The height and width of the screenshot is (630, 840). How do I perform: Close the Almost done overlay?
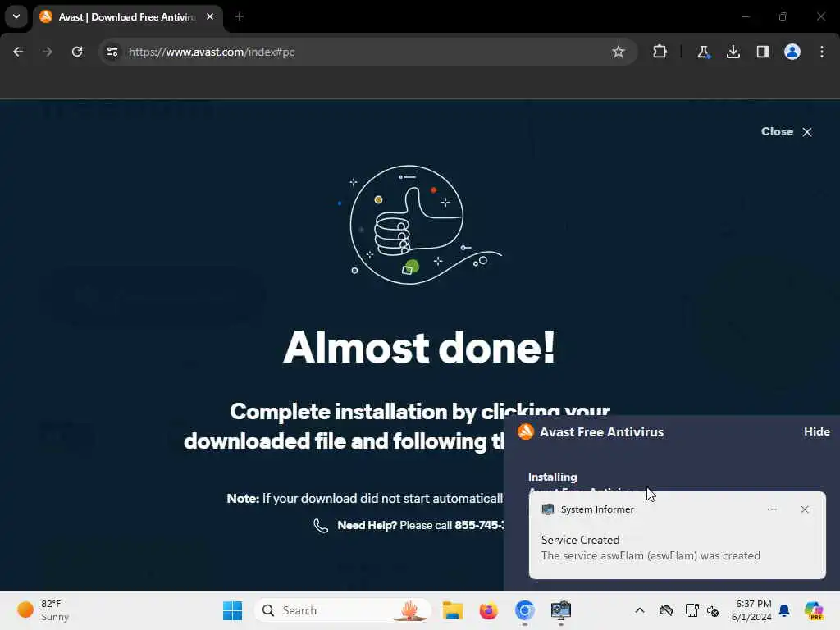(787, 132)
